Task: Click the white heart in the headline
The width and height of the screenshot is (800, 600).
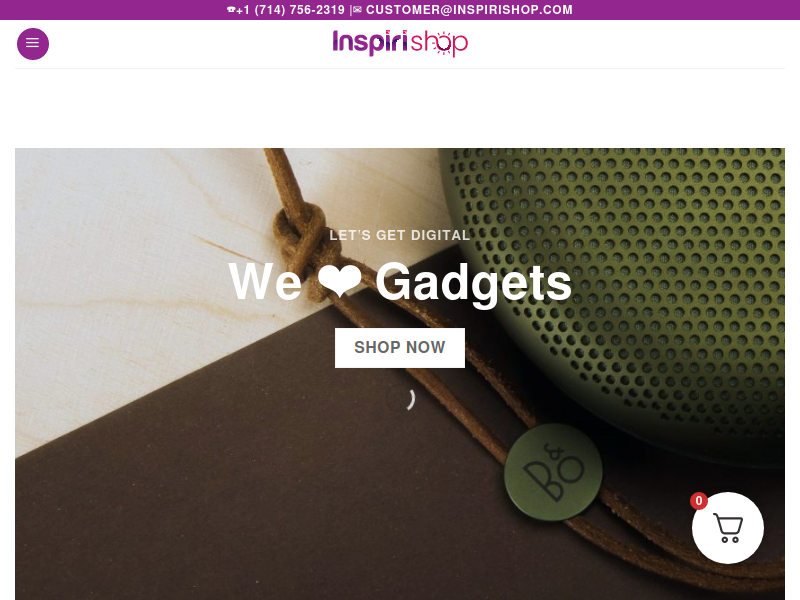Action: (339, 282)
